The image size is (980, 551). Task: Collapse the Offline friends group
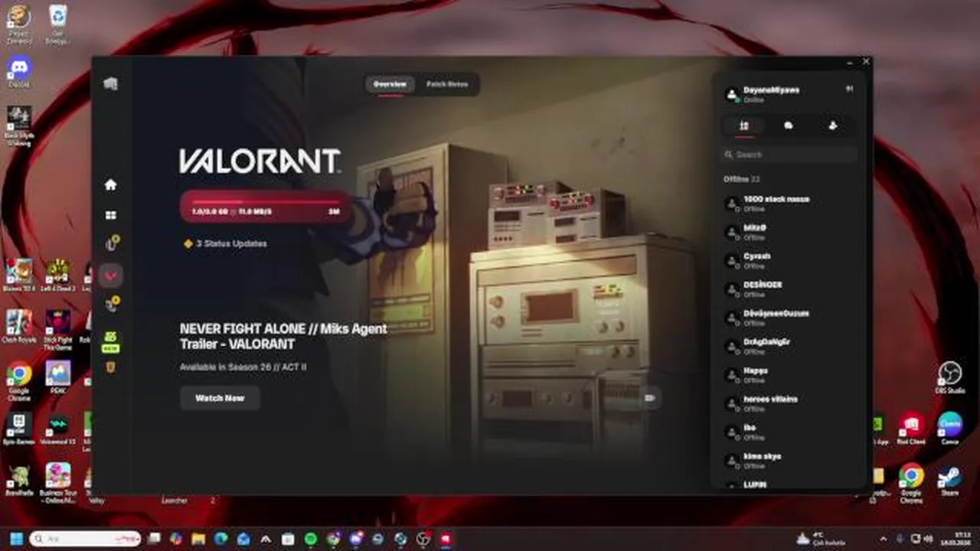tap(741, 179)
